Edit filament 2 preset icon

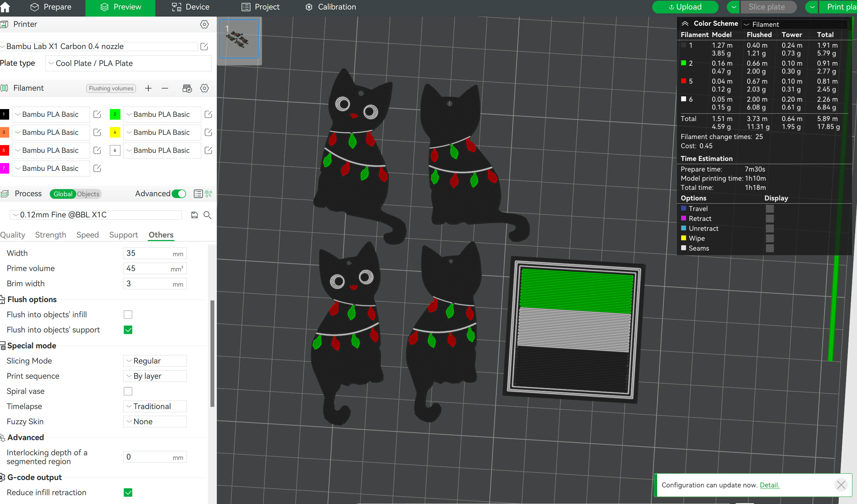[208, 114]
